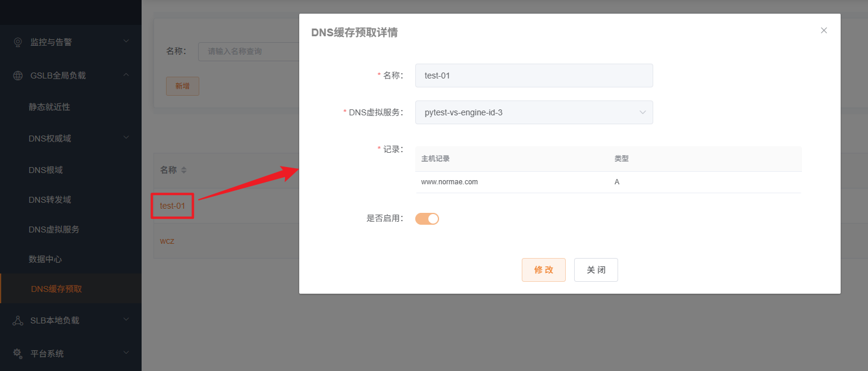Click the gear icon next to 平台系统
The width and height of the screenshot is (868, 371).
(x=18, y=353)
